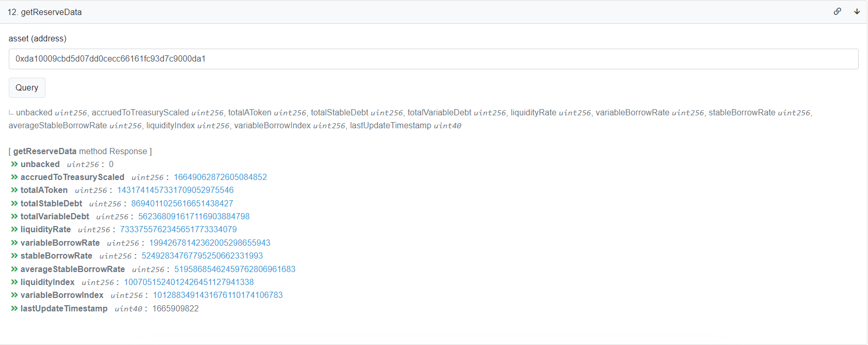This screenshot has width=868, height=345.
Task: Click the totalStableDebt value link
Action: click(182, 204)
